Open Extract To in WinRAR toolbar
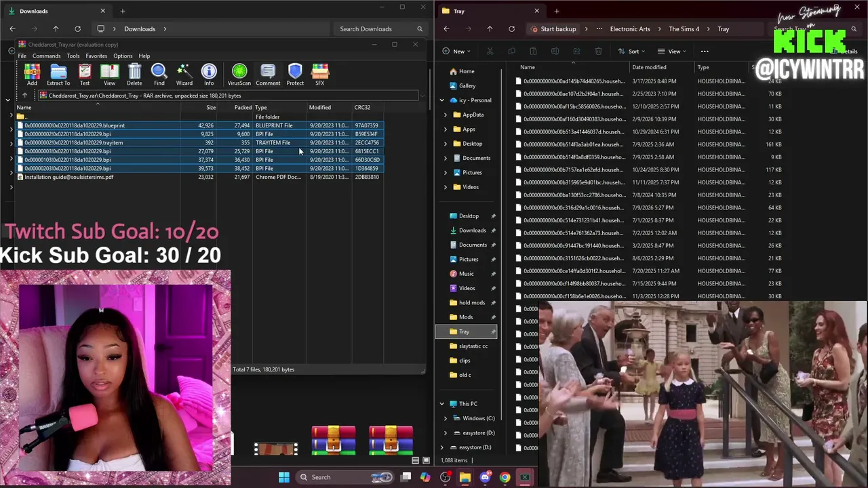This screenshot has height=488, width=868. (58, 75)
